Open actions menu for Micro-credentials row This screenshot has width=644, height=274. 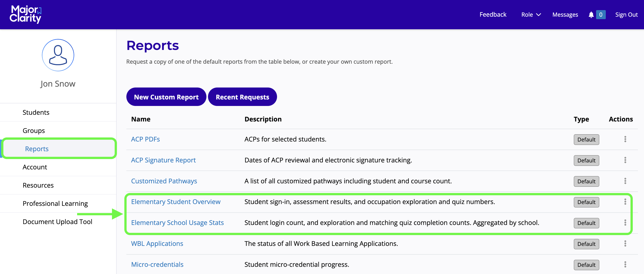(625, 265)
